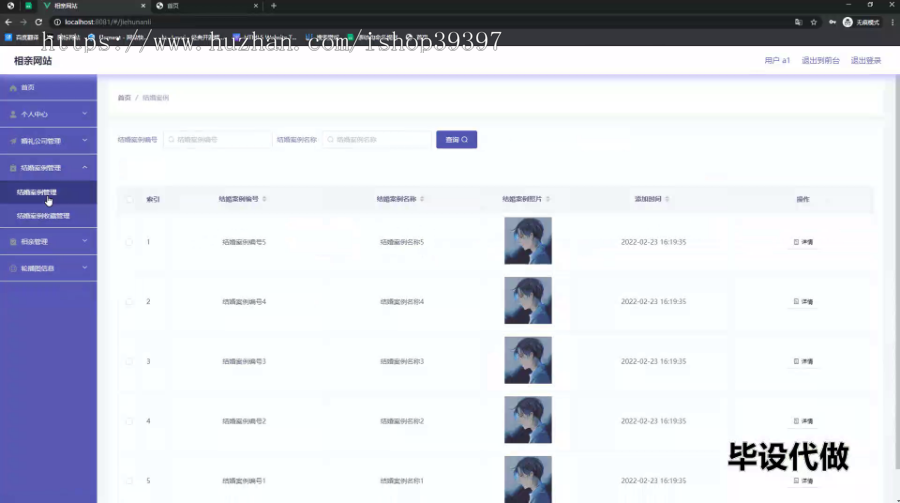Open 首页 in the sidebar
Screen dimensions: 900x503
(48, 88)
